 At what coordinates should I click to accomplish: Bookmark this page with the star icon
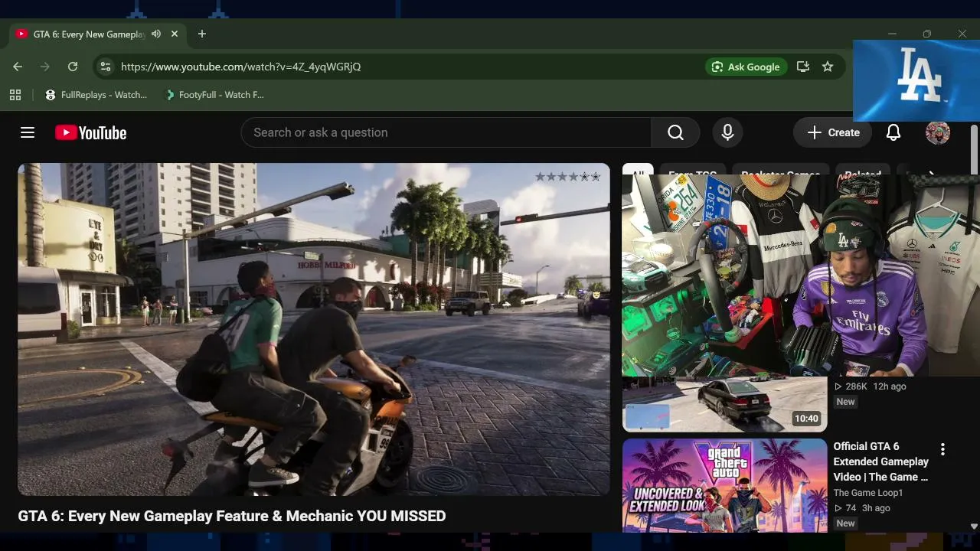(x=828, y=67)
